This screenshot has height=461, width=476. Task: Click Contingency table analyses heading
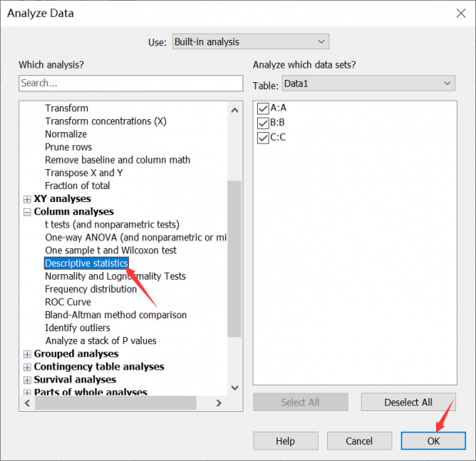pyautogui.click(x=99, y=366)
